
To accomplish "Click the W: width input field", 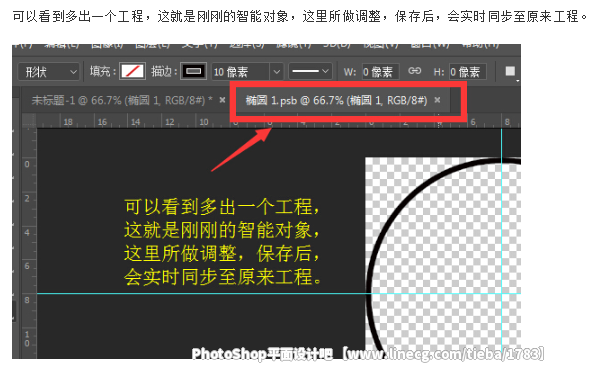I will (x=380, y=72).
